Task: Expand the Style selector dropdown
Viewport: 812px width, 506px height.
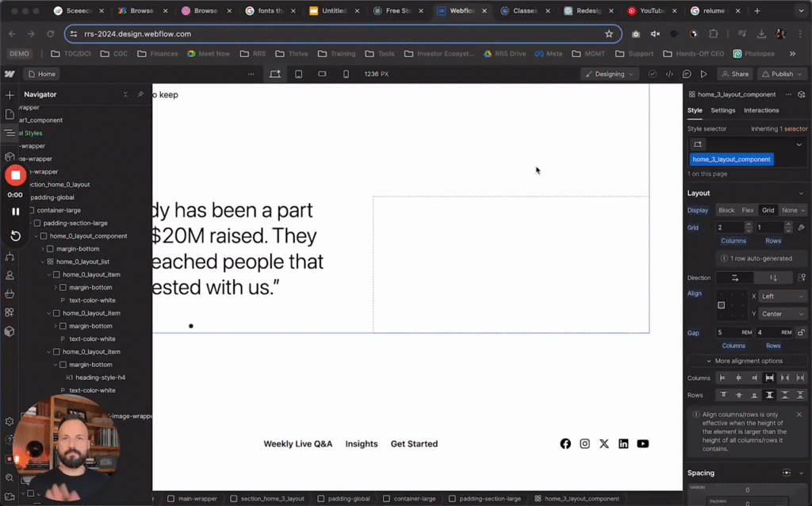Action: [x=798, y=144]
